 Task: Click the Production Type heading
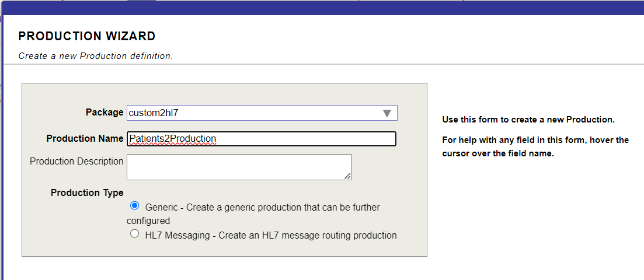pos(87,192)
